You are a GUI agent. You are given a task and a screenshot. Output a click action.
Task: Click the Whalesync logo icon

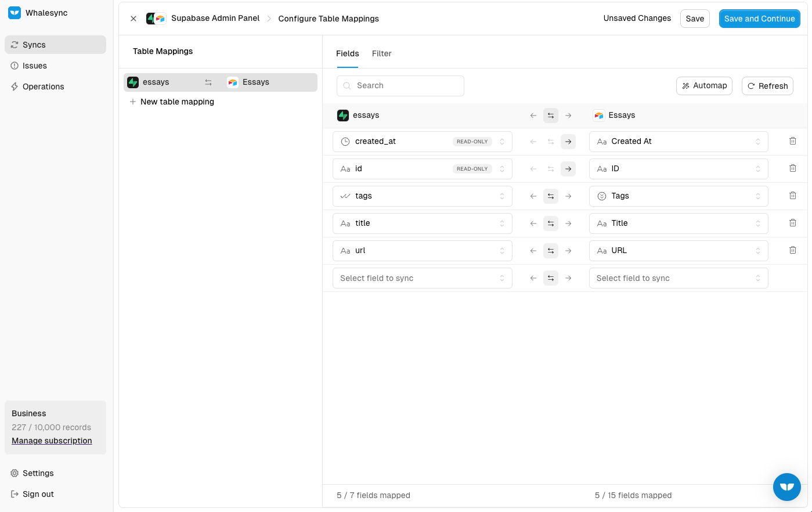15,13
